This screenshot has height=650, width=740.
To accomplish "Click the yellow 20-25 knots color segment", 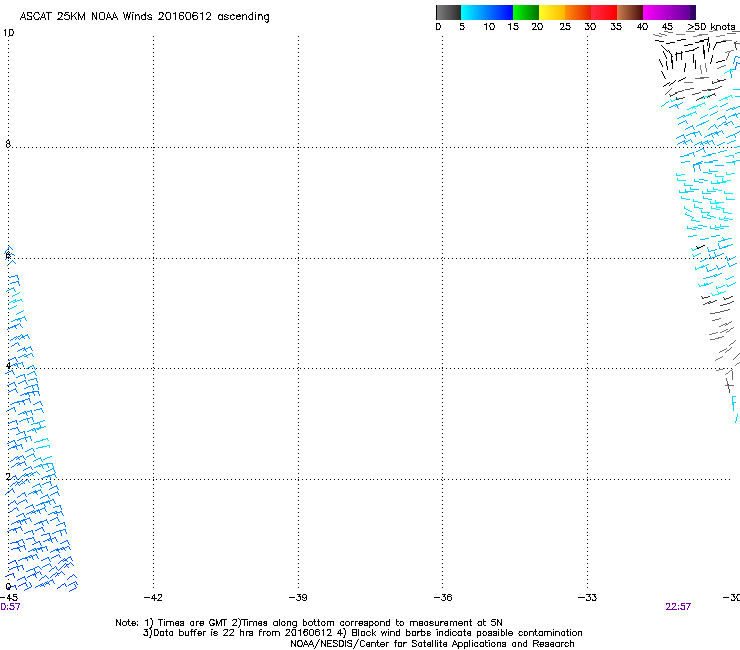I will (552, 12).
